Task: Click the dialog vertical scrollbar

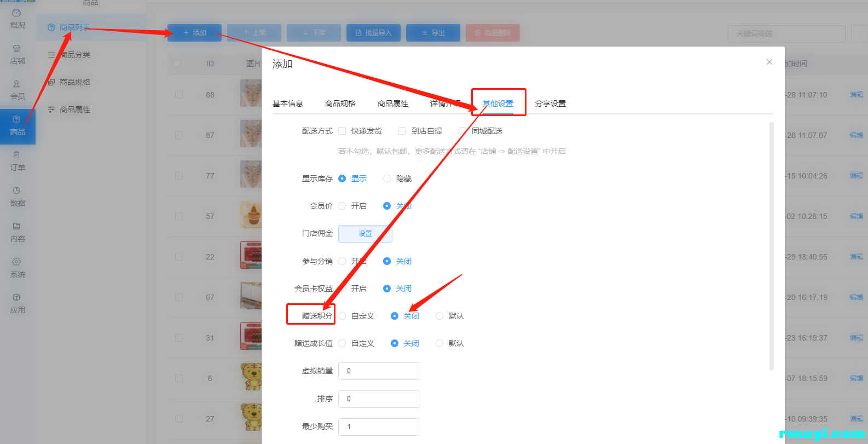Action: point(772,246)
